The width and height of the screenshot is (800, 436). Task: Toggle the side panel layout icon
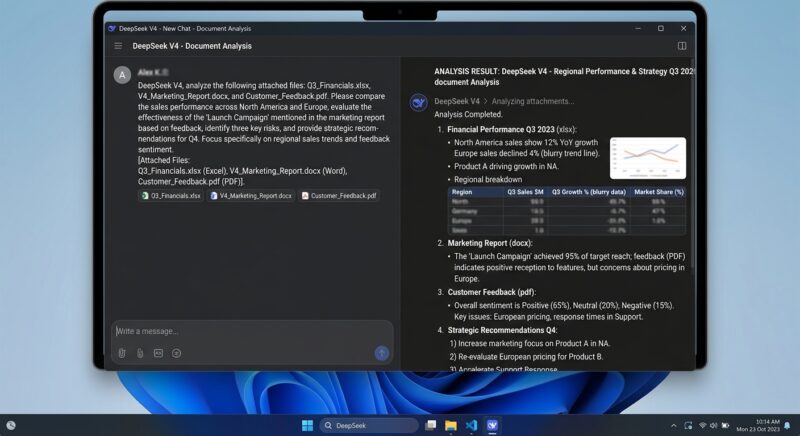point(682,46)
